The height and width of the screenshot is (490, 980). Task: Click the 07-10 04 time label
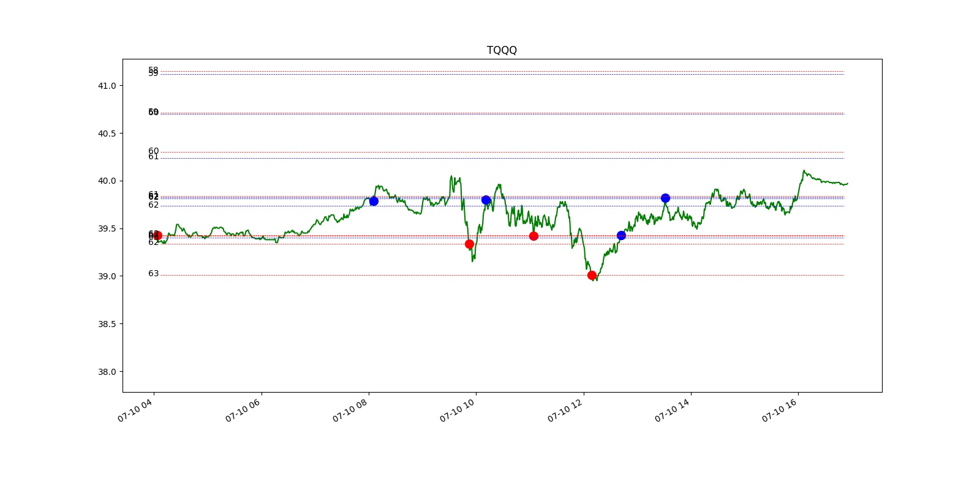tap(135, 410)
